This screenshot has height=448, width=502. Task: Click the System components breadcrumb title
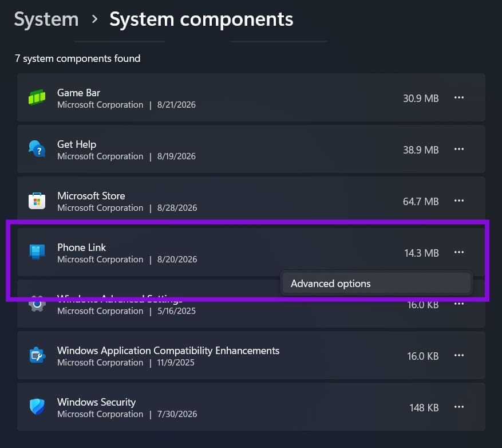pos(201,19)
